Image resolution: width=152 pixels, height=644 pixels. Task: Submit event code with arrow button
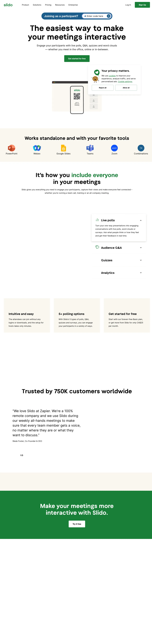tap(108, 16)
